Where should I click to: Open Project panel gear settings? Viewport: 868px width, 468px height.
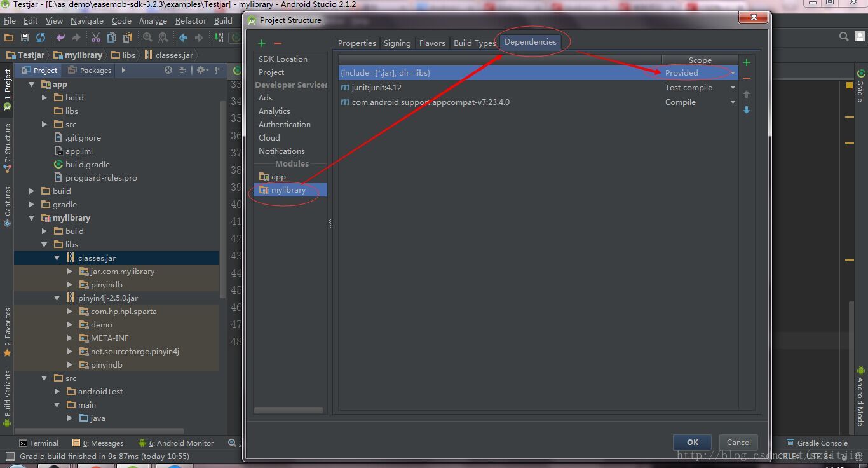[201, 70]
